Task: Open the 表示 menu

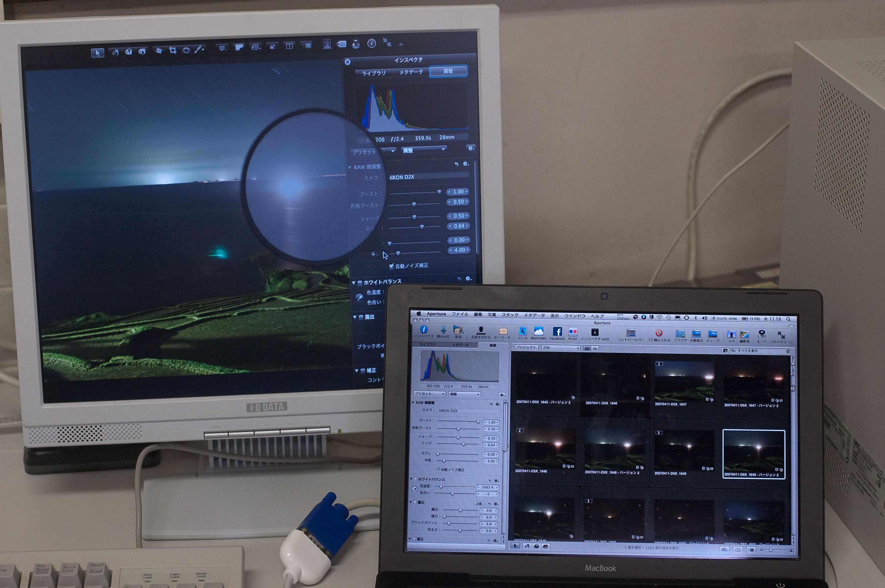Action: tap(555, 316)
